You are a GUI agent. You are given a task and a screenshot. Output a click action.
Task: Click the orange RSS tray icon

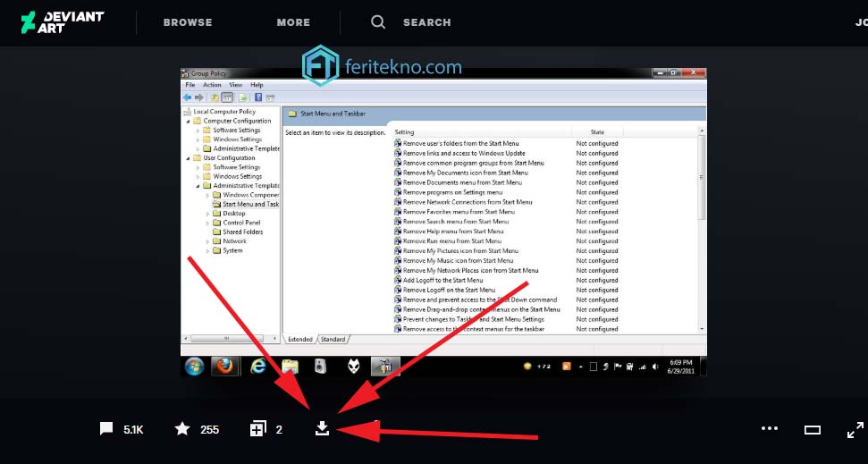click(x=567, y=367)
